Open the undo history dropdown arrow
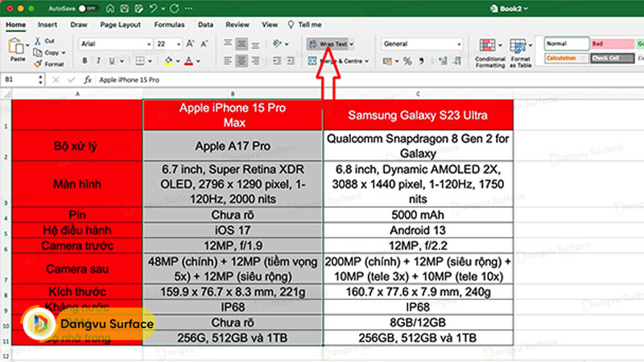This screenshot has height=362, width=644. [x=163, y=9]
